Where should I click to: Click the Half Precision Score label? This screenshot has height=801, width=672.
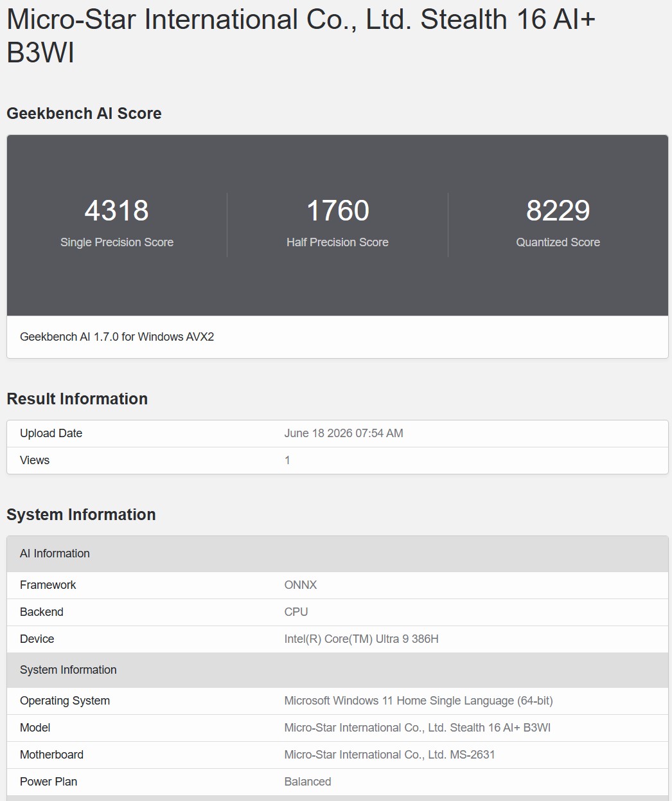[x=337, y=242]
